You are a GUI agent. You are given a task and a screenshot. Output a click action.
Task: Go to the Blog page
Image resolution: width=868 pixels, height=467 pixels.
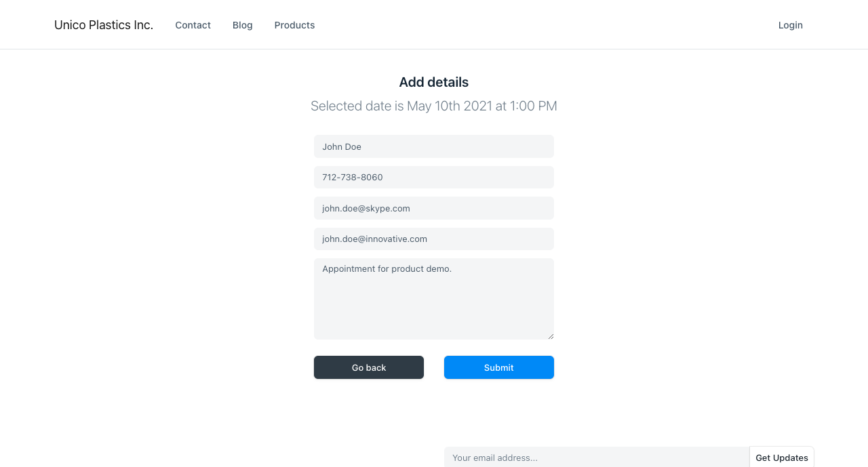pyautogui.click(x=243, y=25)
